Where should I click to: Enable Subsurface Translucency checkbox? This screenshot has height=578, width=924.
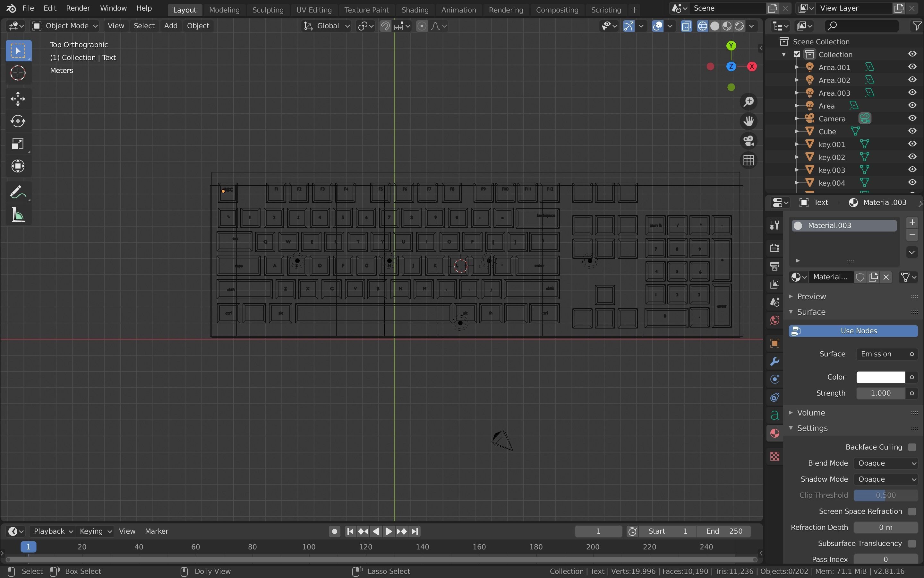pyautogui.click(x=912, y=543)
